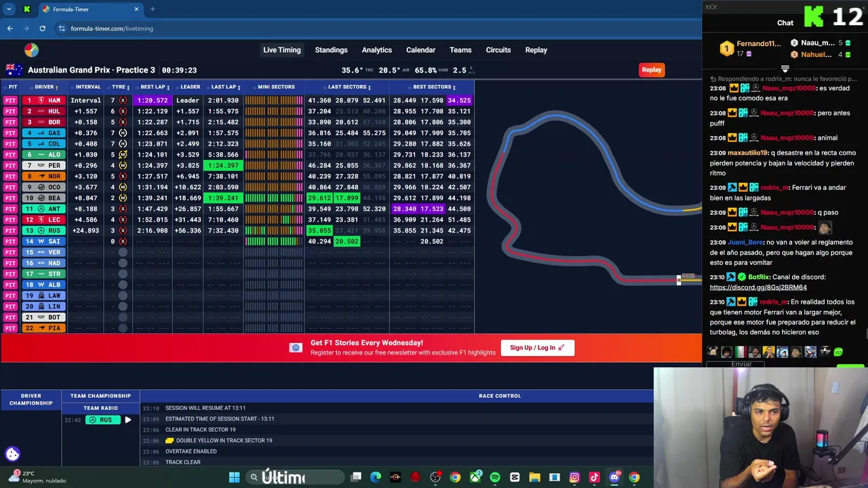Viewport: 868px width, 488px height.
Task: Click the session clock 00:39:23
Action: click(x=179, y=70)
